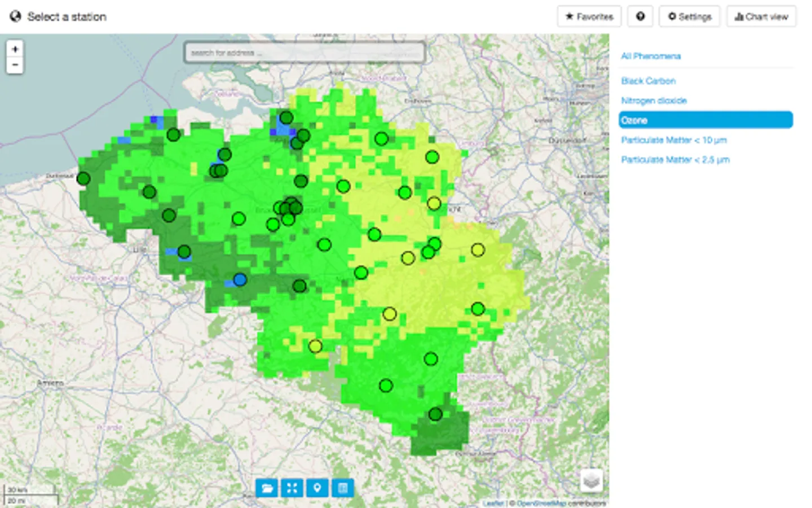Click the locate-me pin icon button
Viewport: 812px width, 508px height.
[x=317, y=488]
